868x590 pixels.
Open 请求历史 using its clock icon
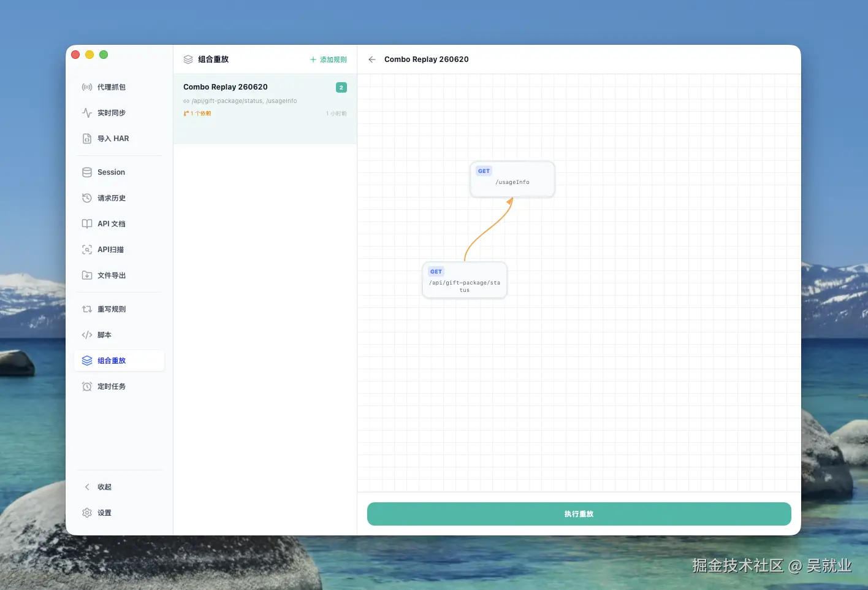tap(87, 198)
